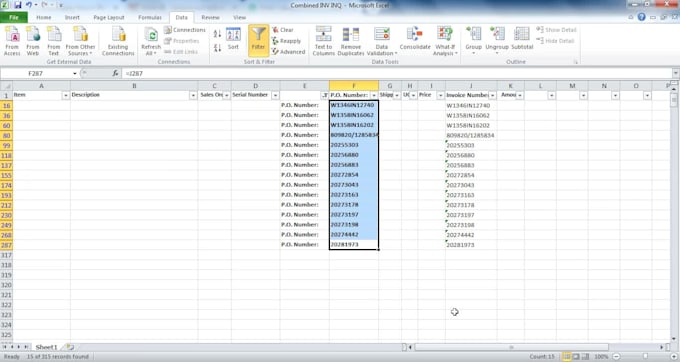680x362 pixels.
Task: Open filter dropdown for Price column
Action: click(x=440, y=95)
